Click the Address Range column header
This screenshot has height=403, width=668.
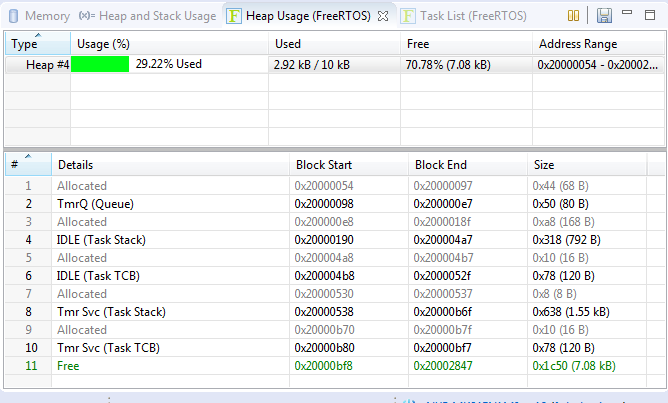(x=597, y=43)
